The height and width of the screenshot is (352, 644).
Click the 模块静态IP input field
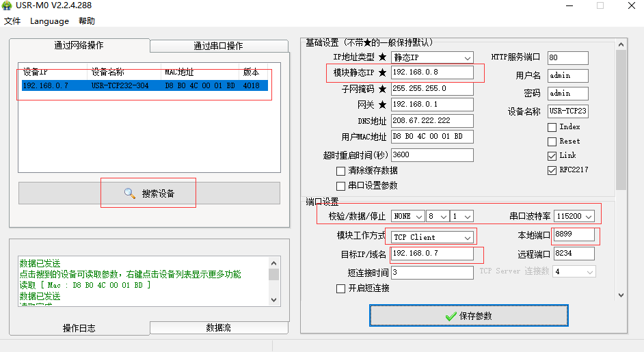[431, 72]
